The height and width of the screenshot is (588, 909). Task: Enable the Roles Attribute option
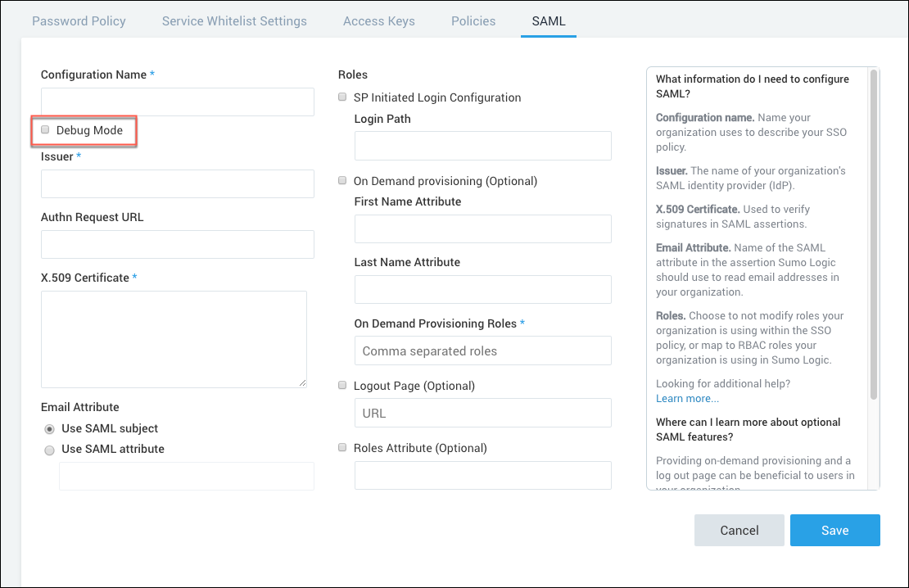[342, 447]
